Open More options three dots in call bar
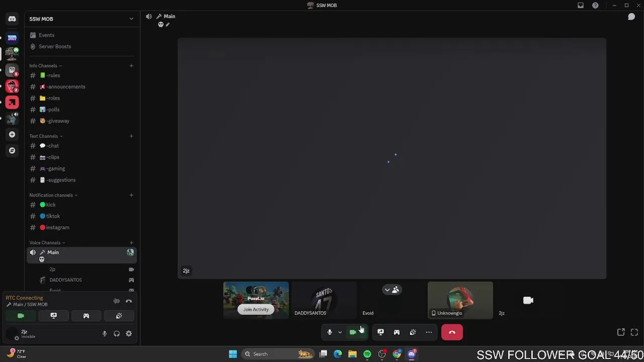The width and height of the screenshot is (644, 362). (x=429, y=332)
